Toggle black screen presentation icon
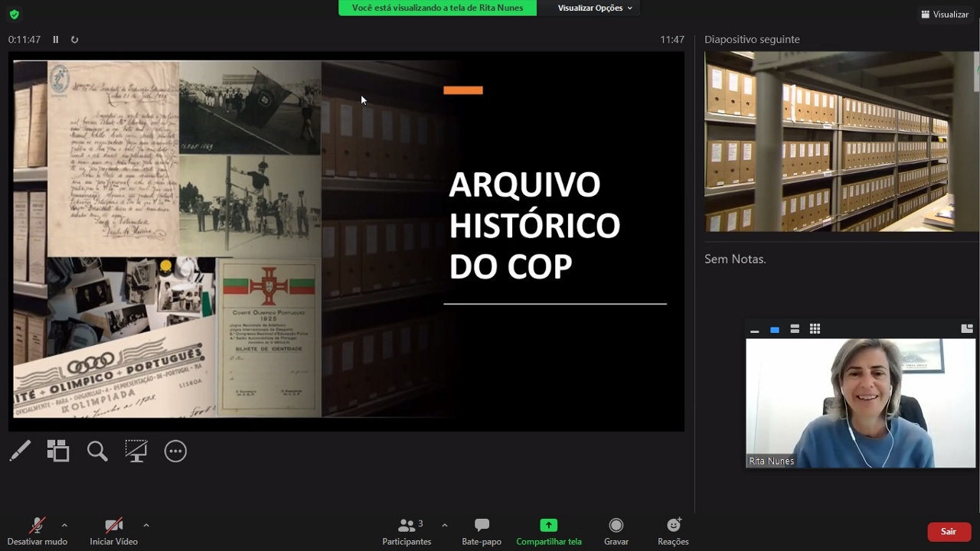The width and height of the screenshot is (980, 551). click(x=136, y=451)
